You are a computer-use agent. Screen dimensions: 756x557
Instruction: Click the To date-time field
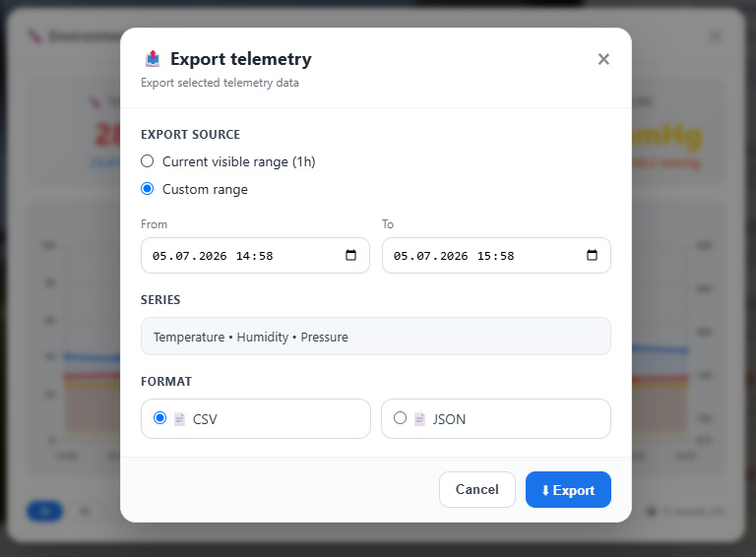click(496, 255)
